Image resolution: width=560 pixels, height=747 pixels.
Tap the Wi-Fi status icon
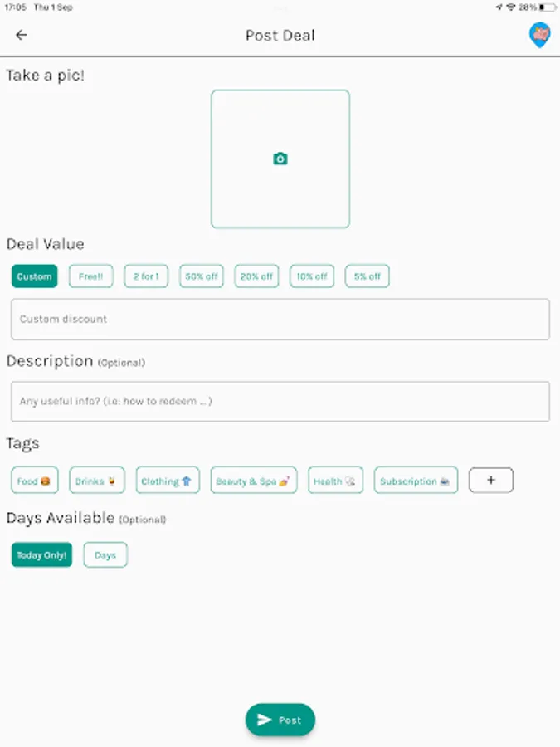coord(511,7)
